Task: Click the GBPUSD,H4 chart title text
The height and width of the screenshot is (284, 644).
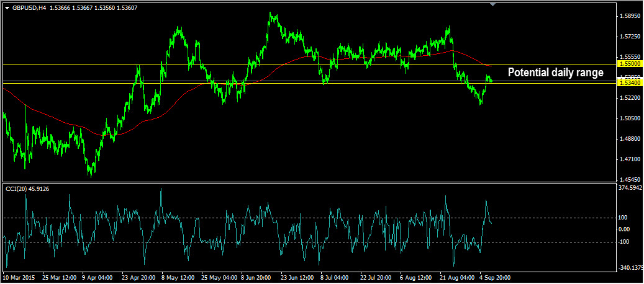Action: click(29, 7)
